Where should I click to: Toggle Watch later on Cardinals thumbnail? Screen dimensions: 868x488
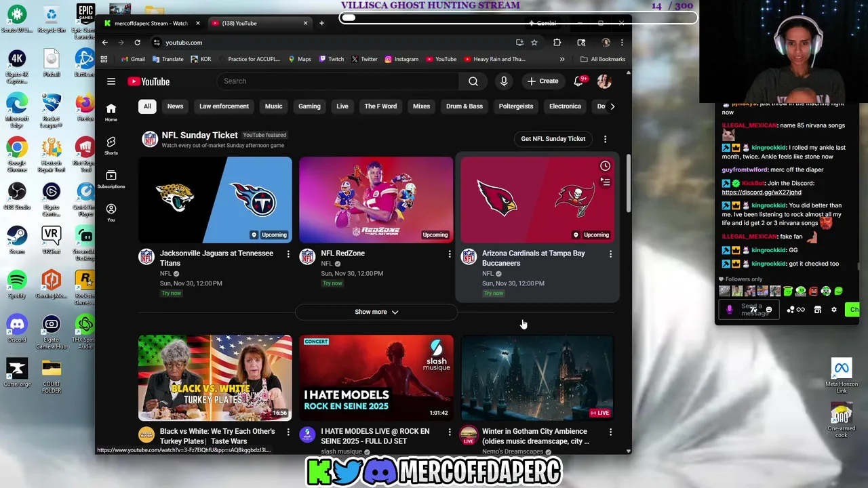pos(605,166)
